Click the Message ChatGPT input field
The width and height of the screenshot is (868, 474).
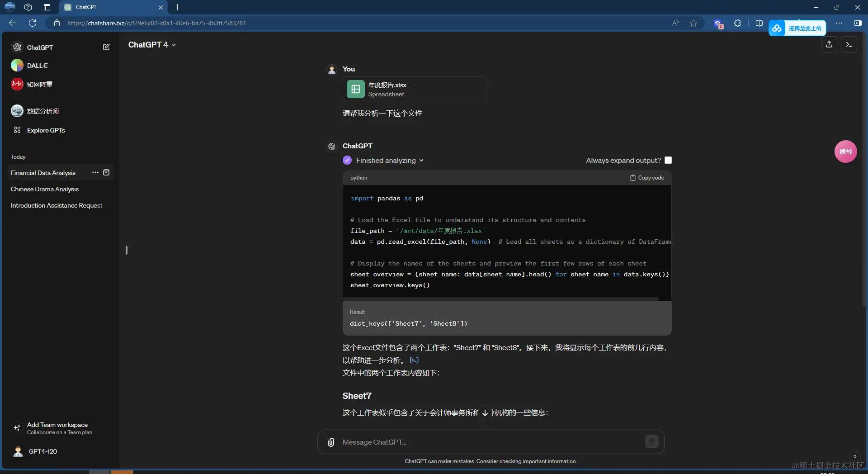click(491, 442)
